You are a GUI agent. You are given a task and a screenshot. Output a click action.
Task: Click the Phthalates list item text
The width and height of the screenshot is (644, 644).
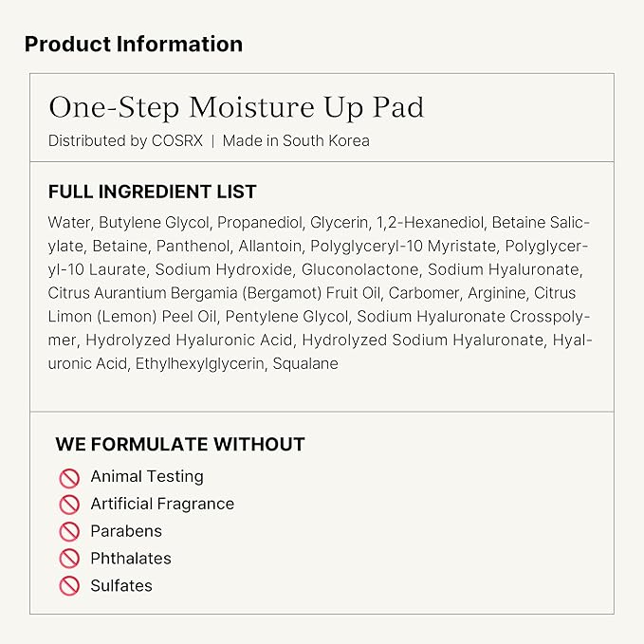click(x=131, y=559)
